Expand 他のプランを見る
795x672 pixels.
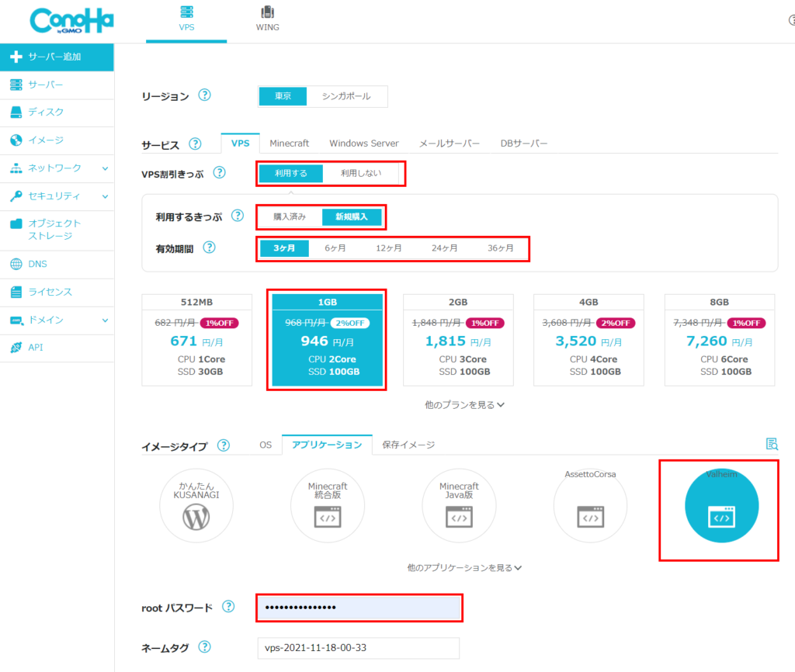tap(464, 405)
